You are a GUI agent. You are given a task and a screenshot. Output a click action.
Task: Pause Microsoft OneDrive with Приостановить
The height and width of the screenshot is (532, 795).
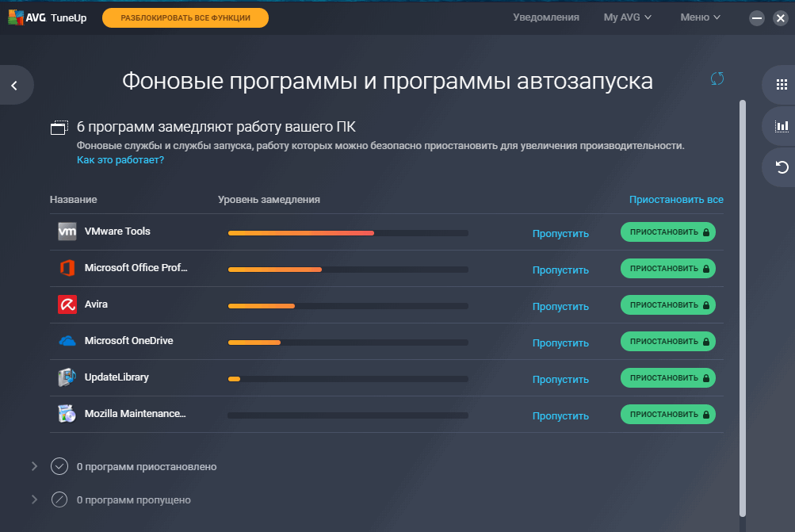[x=668, y=341]
